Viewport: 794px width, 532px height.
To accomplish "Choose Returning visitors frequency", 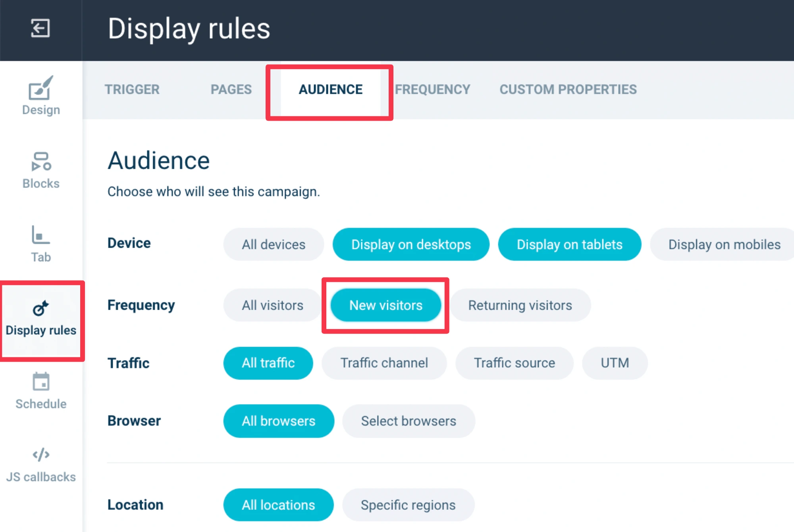I will (520, 305).
